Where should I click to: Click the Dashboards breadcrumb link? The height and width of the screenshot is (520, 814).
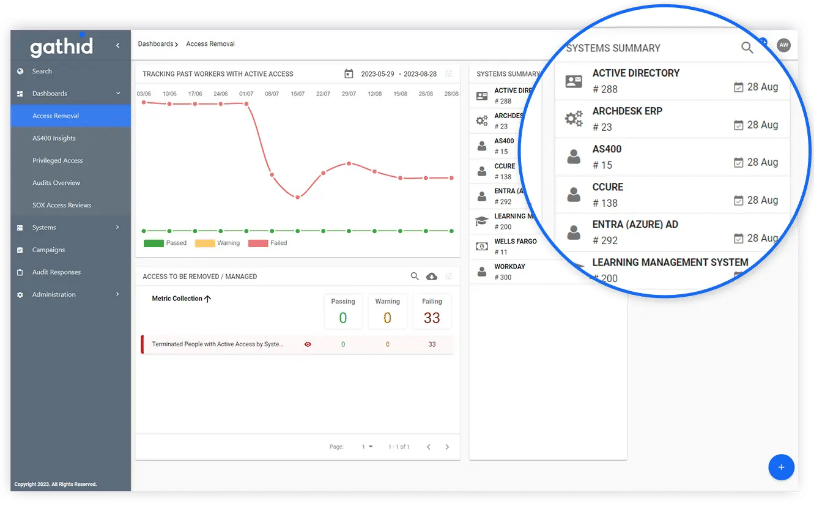(x=155, y=44)
